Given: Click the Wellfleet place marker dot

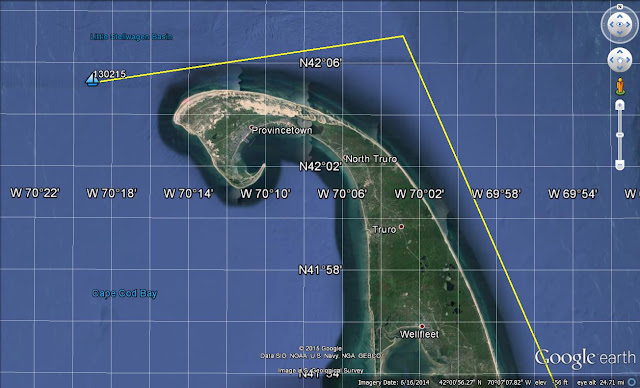Looking at the screenshot, I should tap(422, 326).
